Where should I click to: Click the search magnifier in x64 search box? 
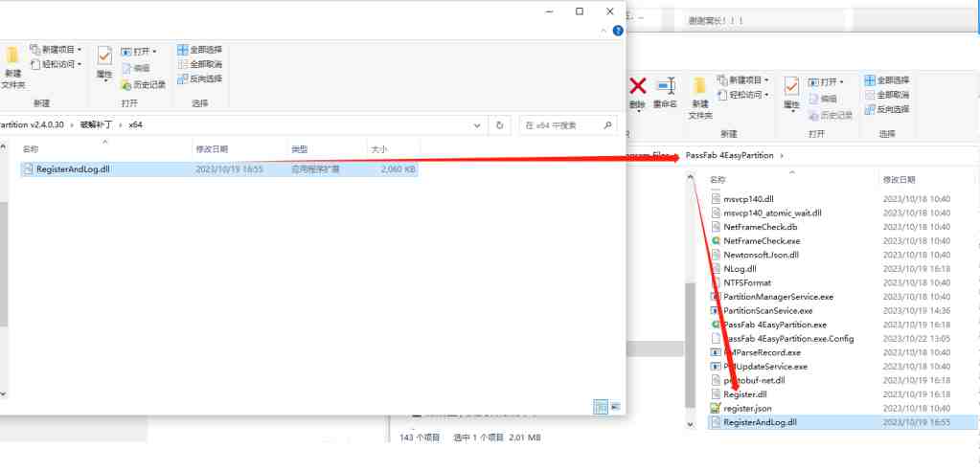[607, 125]
